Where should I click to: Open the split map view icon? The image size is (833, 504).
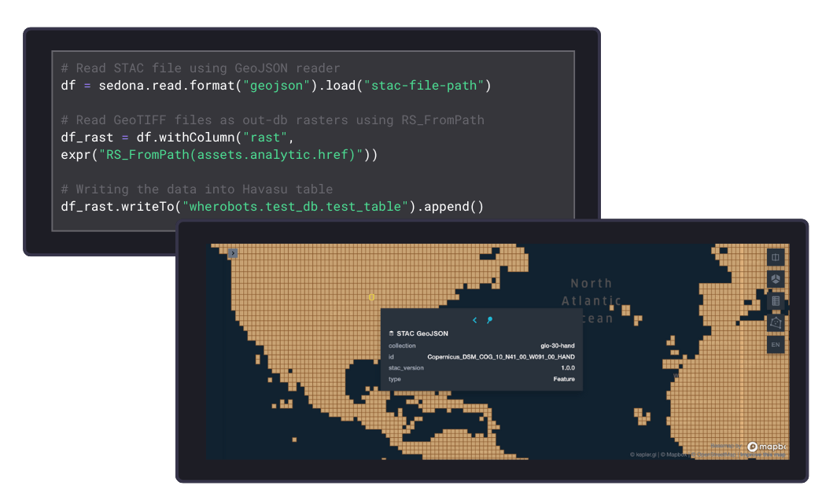pyautogui.click(x=775, y=257)
